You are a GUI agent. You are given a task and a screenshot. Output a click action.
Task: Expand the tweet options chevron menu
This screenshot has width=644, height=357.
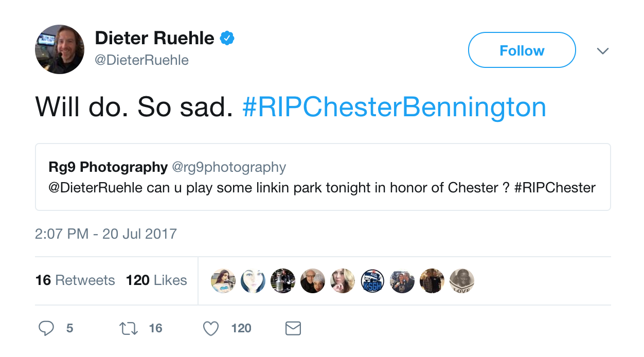tap(602, 50)
